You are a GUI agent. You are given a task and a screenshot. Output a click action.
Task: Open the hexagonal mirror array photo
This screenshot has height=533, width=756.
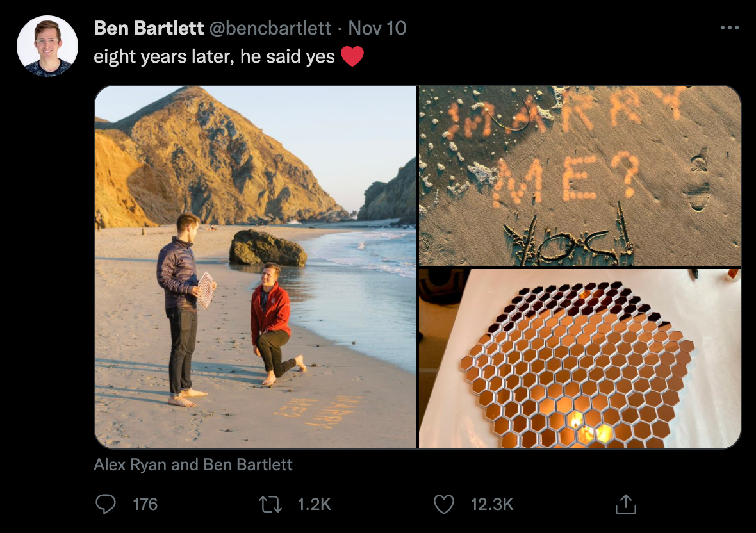pyautogui.click(x=579, y=359)
